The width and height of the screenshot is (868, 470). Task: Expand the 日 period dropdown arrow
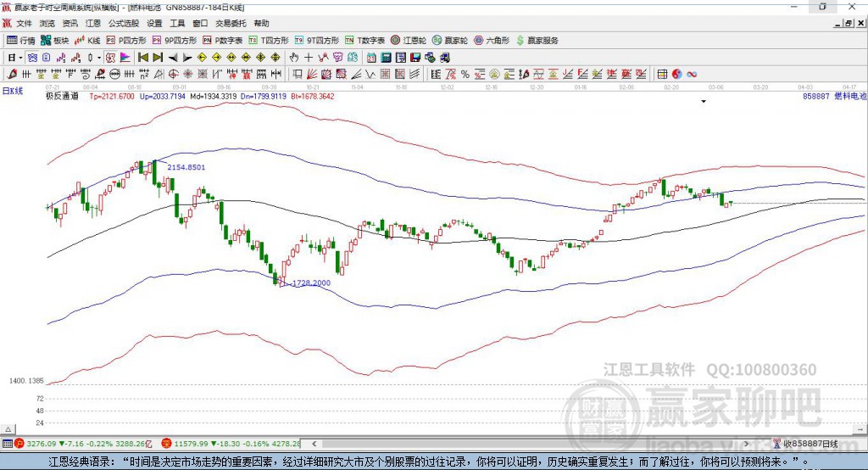click(21, 58)
